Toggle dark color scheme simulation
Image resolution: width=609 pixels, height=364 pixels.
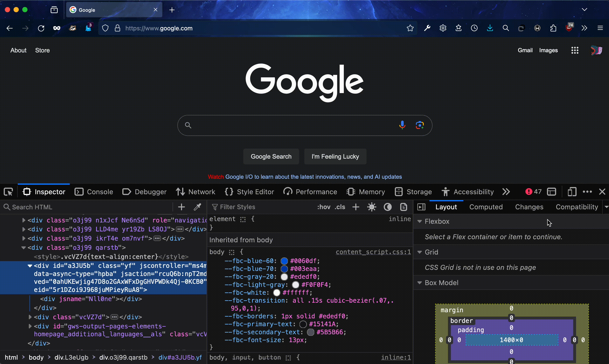pyautogui.click(x=388, y=207)
